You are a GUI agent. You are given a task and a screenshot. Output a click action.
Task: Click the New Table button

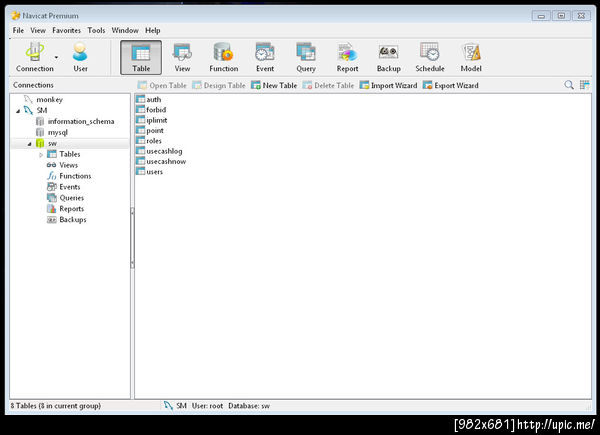pyautogui.click(x=274, y=85)
